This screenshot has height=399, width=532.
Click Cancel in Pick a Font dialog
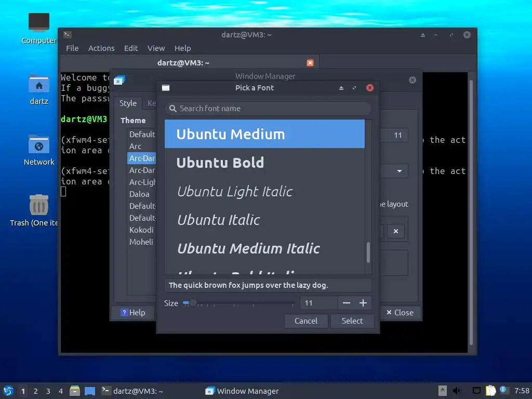(x=306, y=321)
